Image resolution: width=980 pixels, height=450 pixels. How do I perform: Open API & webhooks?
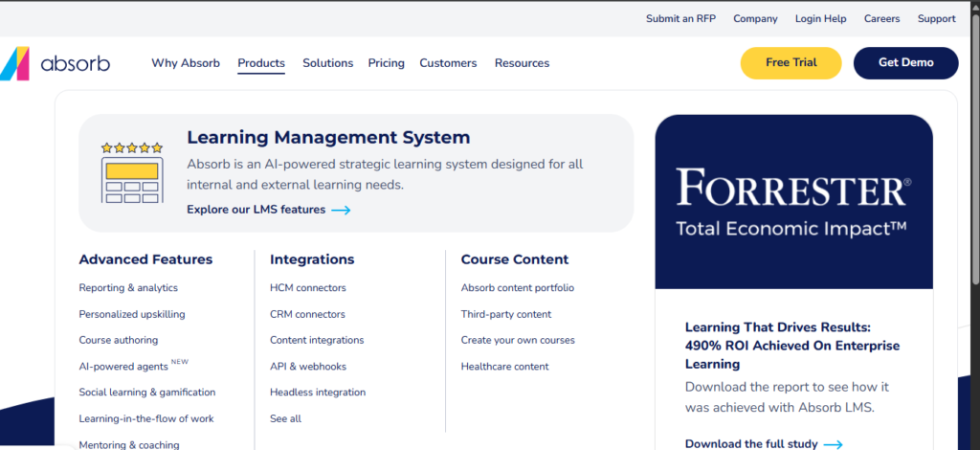click(308, 367)
